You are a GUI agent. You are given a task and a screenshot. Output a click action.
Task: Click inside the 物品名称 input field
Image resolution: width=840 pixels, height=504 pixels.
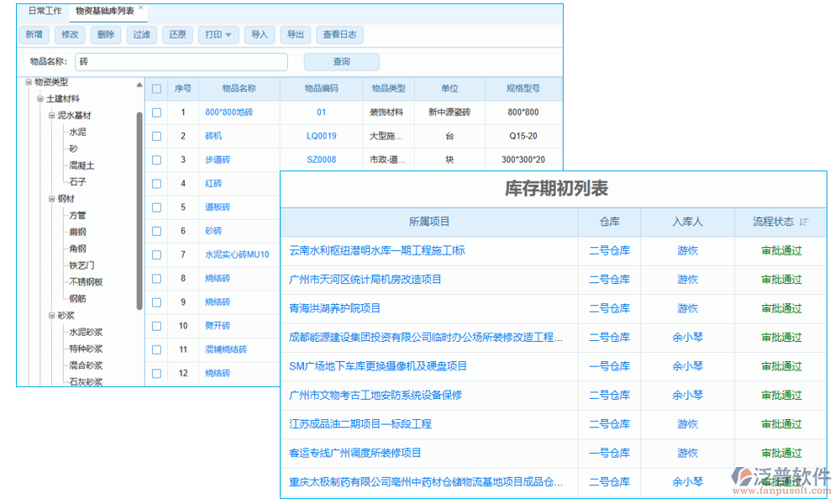coord(181,61)
